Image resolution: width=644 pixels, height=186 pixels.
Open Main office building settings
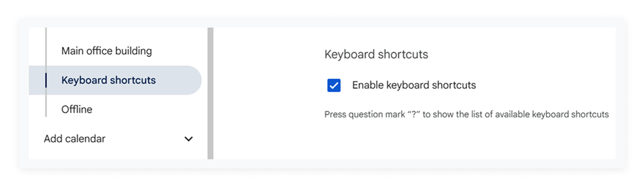coord(107,51)
